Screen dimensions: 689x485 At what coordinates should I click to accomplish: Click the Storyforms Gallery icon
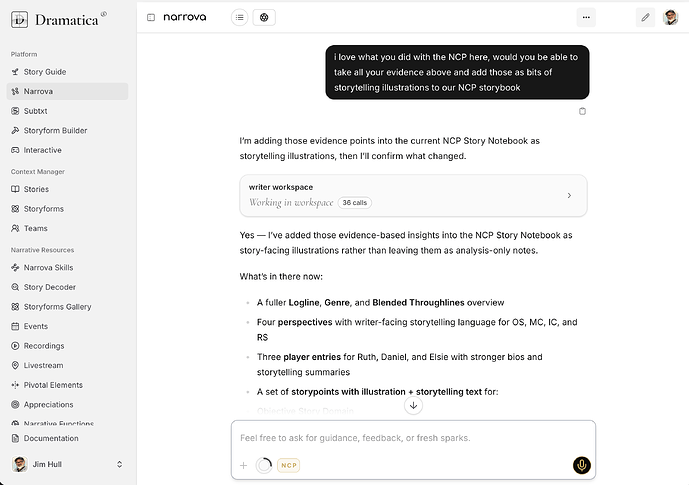15,307
